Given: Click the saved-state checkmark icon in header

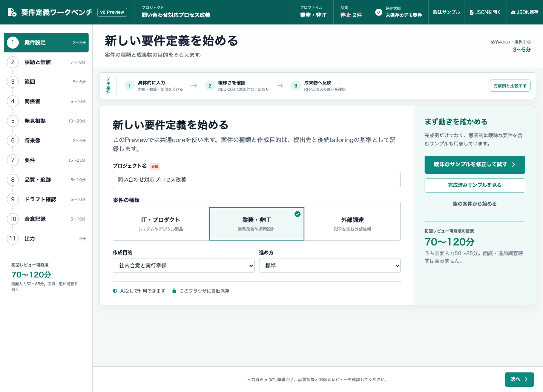Looking at the screenshot, I should click(x=379, y=12).
